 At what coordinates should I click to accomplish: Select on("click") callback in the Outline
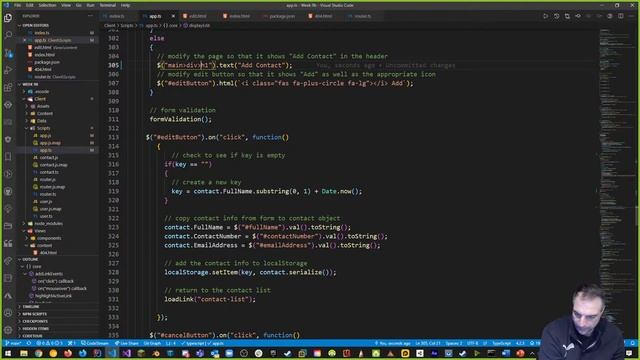56,281
